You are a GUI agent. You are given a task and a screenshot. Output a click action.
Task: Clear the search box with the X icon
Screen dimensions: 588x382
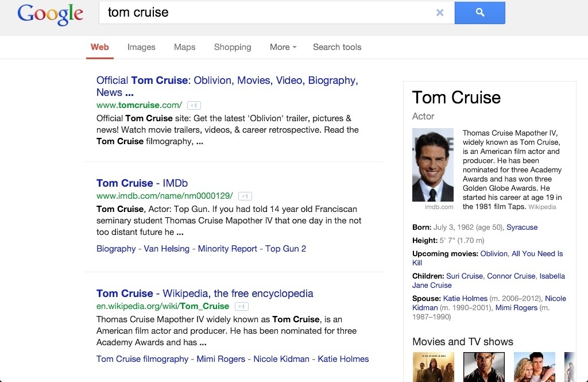point(440,13)
